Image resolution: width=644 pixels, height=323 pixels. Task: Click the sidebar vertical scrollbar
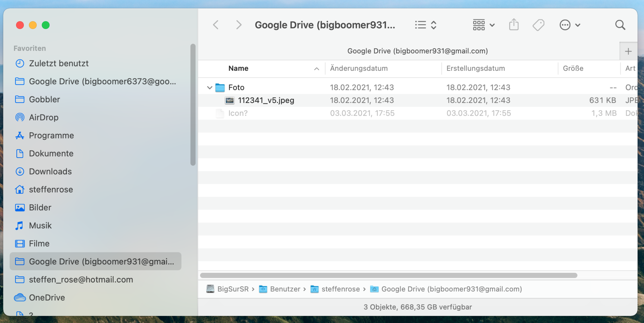click(x=193, y=105)
